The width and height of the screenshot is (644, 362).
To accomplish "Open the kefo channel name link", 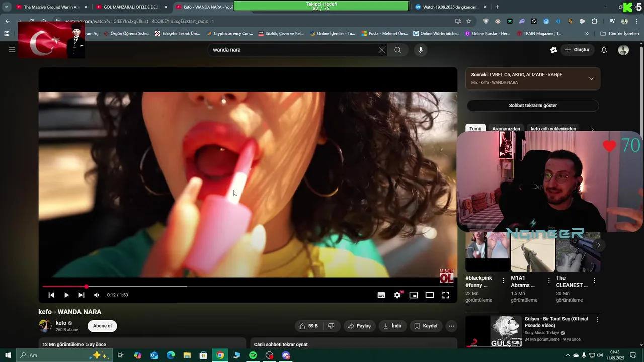I will click(61, 323).
